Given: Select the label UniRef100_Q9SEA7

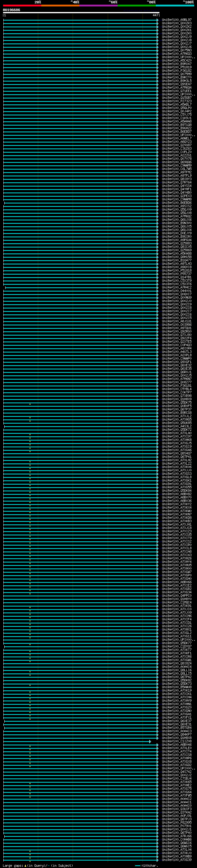Looking at the screenshot, I should [x=177, y=84].
